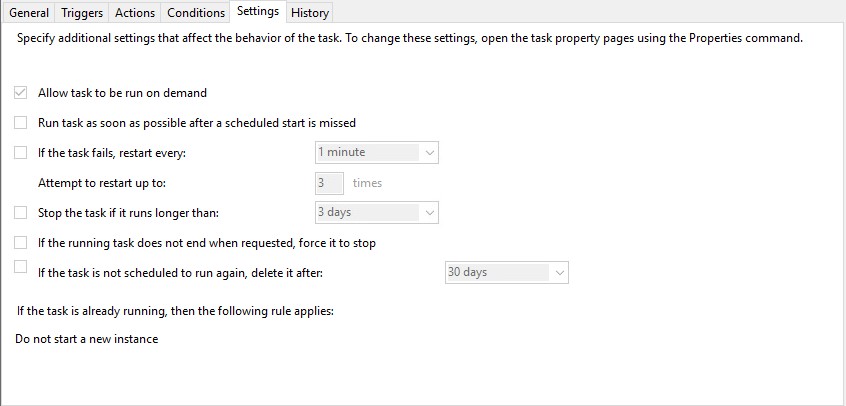
Task: Expand the 3 days duration dropdown
Action: 377,213
